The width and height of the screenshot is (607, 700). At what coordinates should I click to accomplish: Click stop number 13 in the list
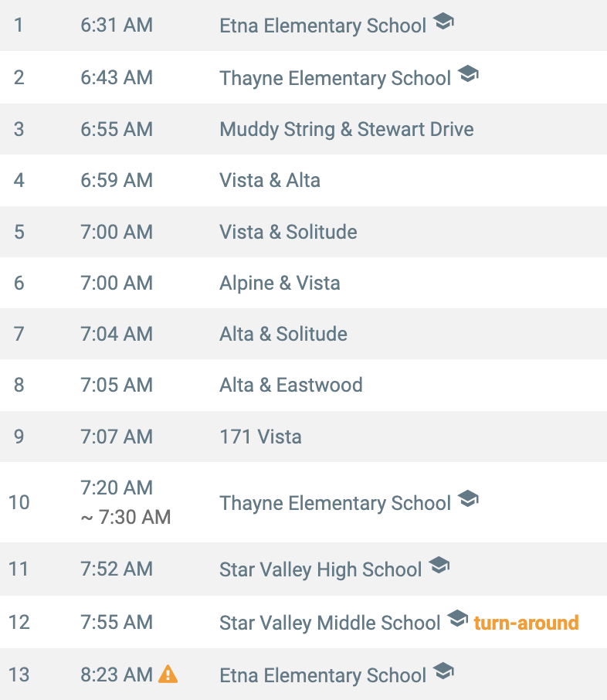click(19, 675)
